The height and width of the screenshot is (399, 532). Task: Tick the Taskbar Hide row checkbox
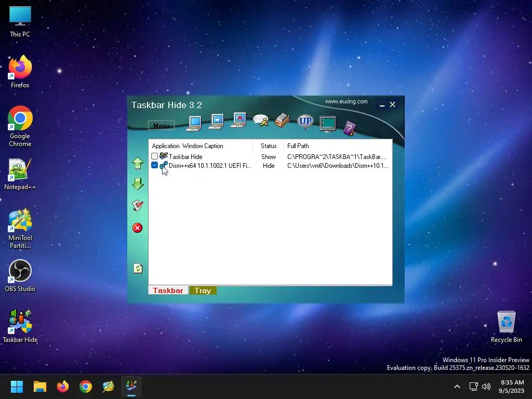[154, 156]
